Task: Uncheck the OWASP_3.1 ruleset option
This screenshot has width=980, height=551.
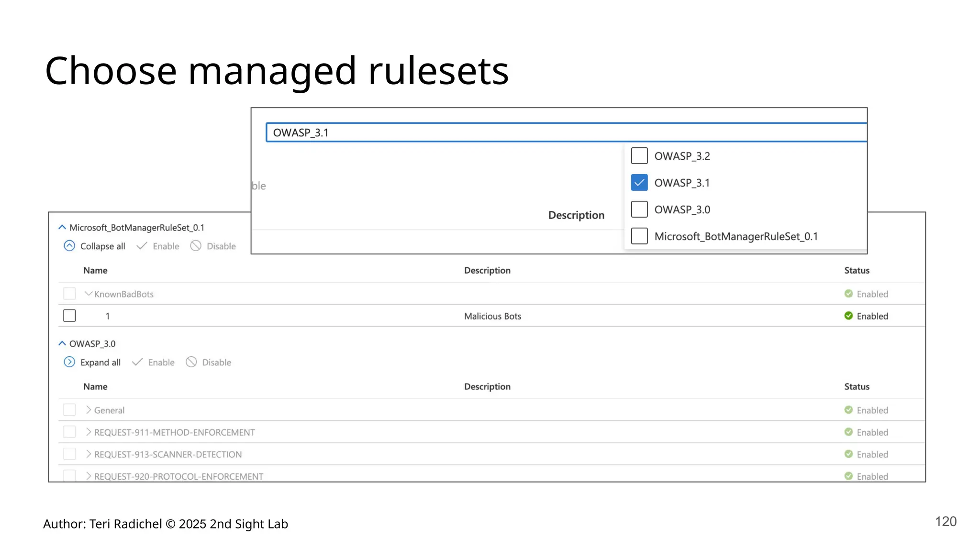Action: click(639, 183)
